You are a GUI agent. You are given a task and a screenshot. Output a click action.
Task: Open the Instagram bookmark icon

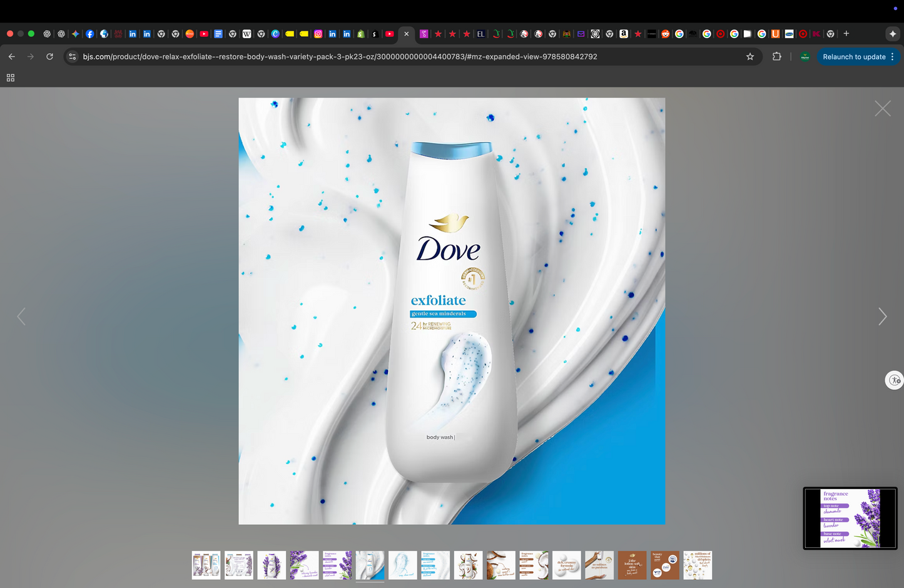318,34
